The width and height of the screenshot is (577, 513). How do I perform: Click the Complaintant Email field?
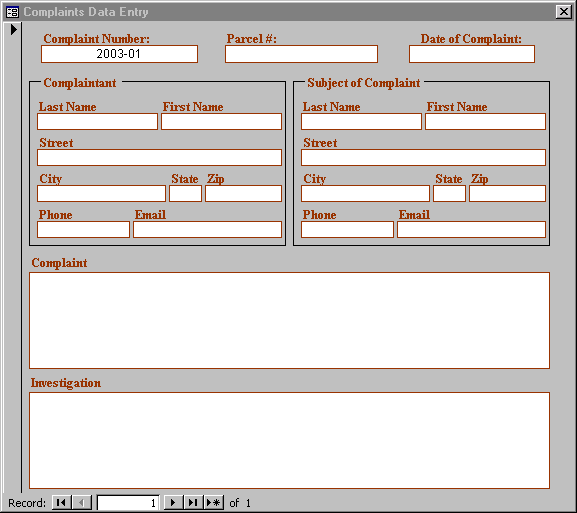[x=208, y=230]
